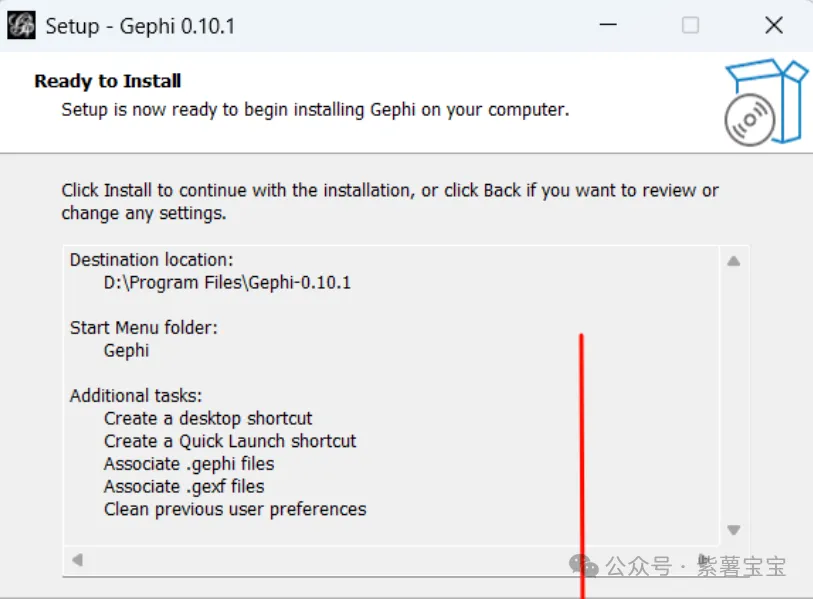This screenshot has height=599, width=813.
Task: Click the "Associate .gexf files" line
Action: pos(184,487)
